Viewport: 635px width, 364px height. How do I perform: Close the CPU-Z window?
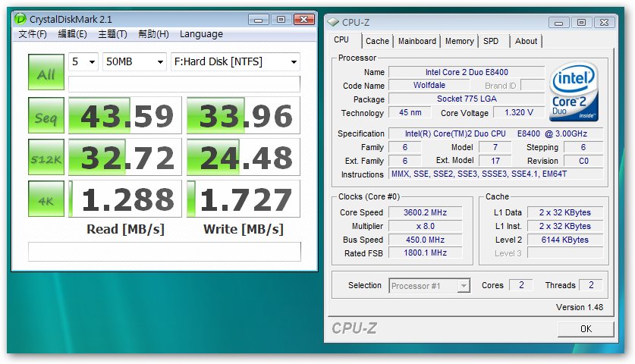604,23
